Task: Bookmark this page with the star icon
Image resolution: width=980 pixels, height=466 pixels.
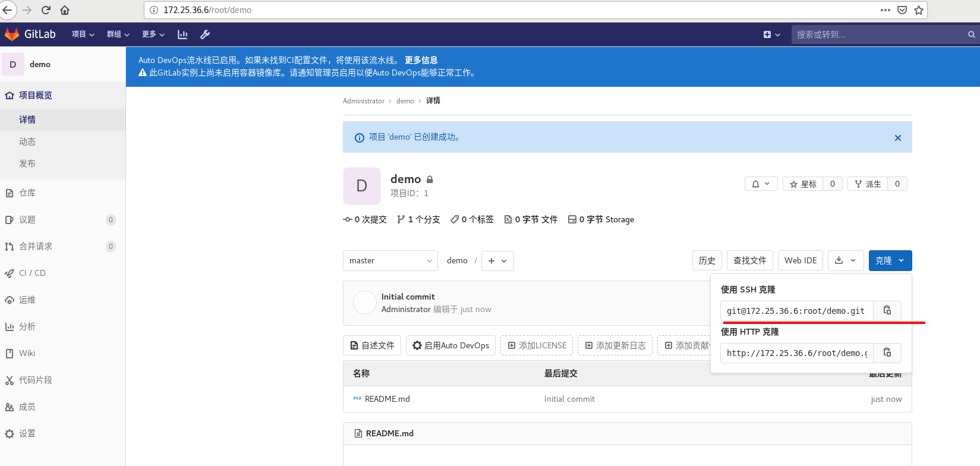Action: coord(919,10)
